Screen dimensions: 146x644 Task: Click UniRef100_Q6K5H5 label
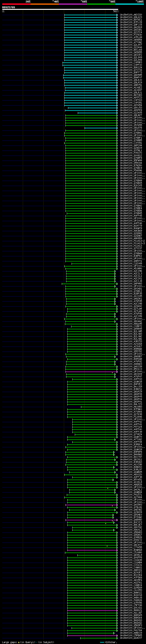pyautogui.click(x=131, y=75)
